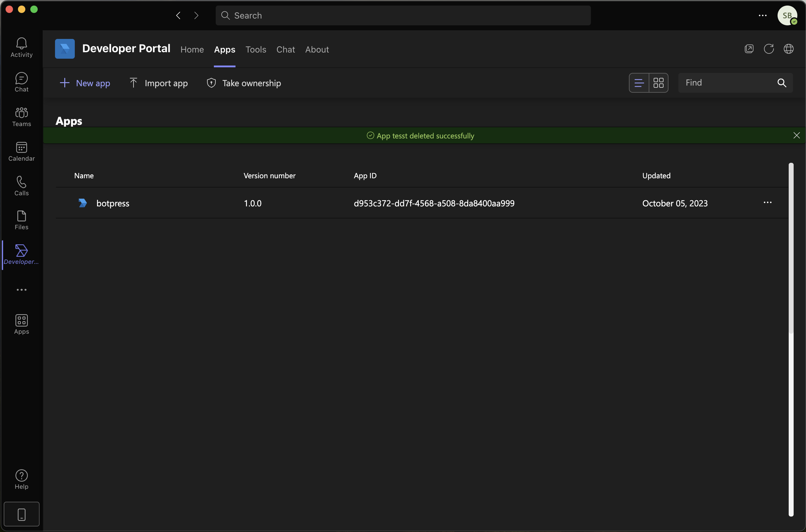This screenshot has width=806, height=532.
Task: Click the globe/language icon
Action: [788, 49]
